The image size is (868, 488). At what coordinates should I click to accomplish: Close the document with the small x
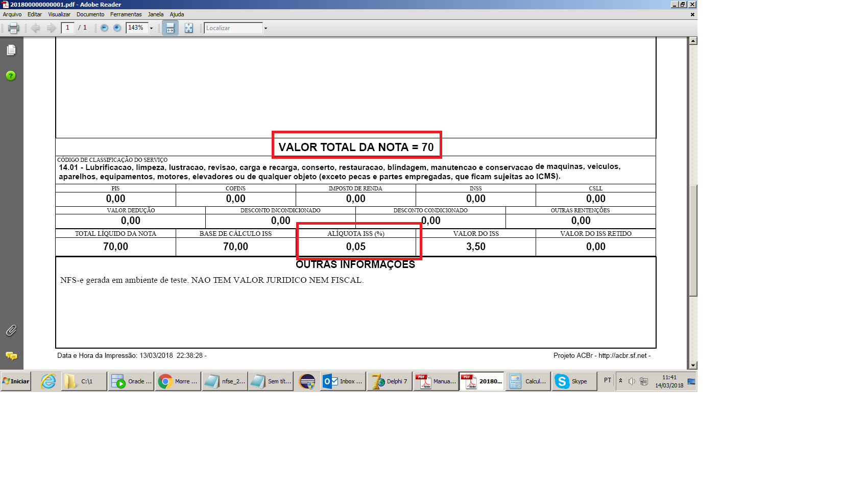point(692,14)
